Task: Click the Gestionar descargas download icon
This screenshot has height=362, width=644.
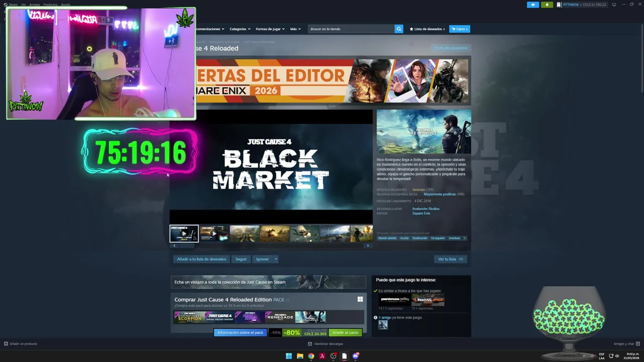Action: point(310,343)
